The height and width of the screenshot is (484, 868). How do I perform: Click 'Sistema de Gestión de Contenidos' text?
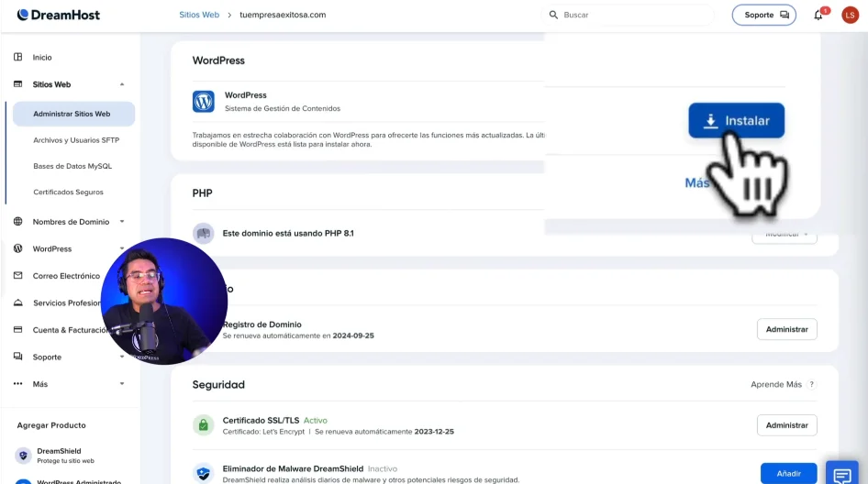pyautogui.click(x=283, y=108)
